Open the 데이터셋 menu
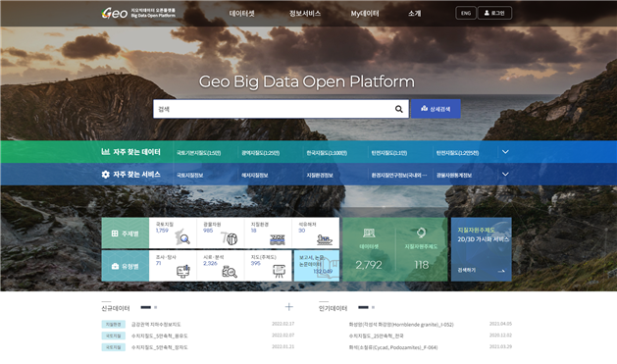This screenshot has width=617, height=364. click(x=242, y=14)
